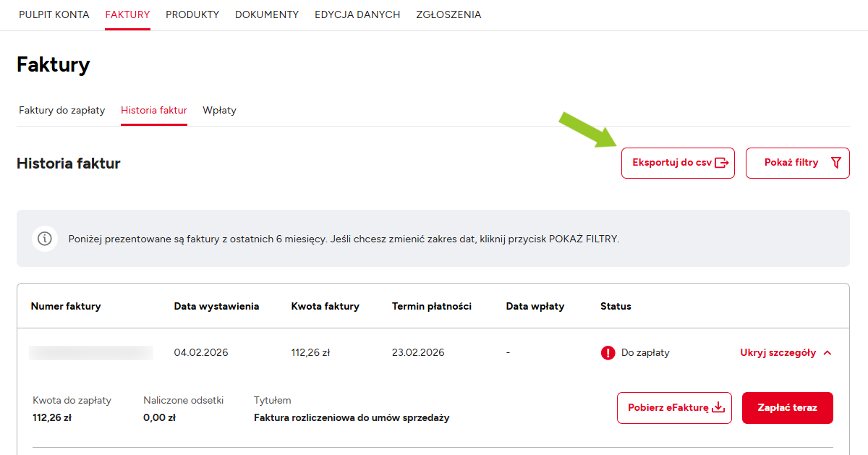The width and height of the screenshot is (868, 455).
Task: Navigate to Dokumenty in the top menu
Action: point(267,14)
